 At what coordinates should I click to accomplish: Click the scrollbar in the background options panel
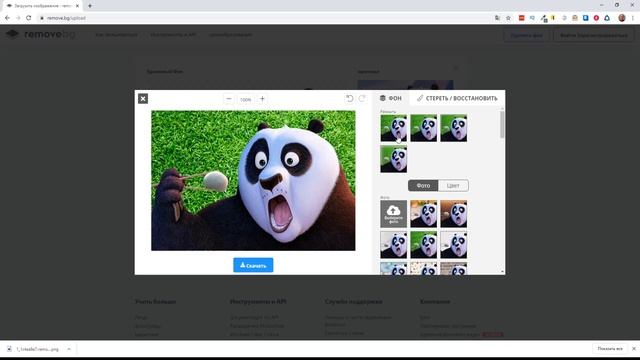(x=502, y=124)
